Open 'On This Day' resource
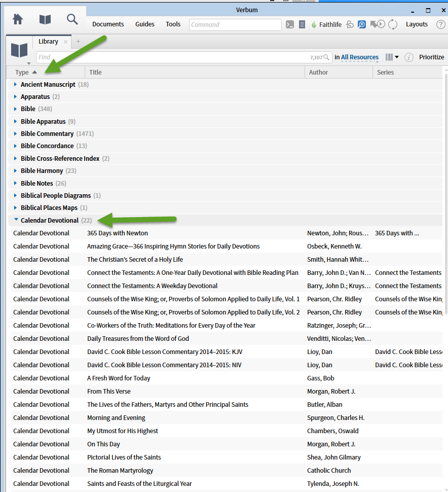 pyautogui.click(x=103, y=444)
